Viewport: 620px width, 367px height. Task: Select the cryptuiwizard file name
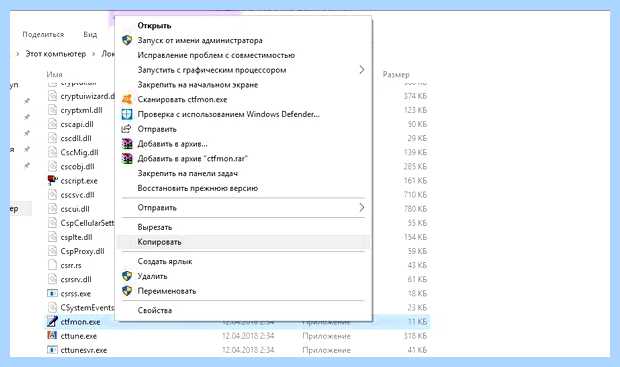click(x=87, y=96)
